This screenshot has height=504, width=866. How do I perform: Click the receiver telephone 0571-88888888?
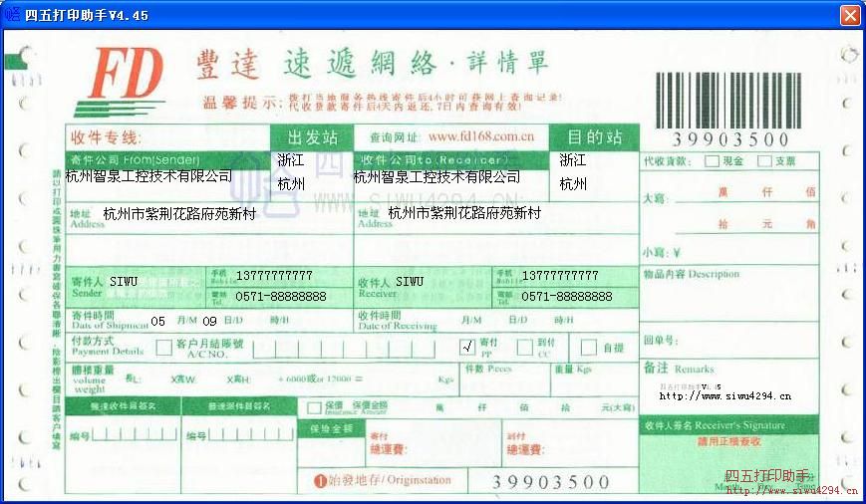567,297
